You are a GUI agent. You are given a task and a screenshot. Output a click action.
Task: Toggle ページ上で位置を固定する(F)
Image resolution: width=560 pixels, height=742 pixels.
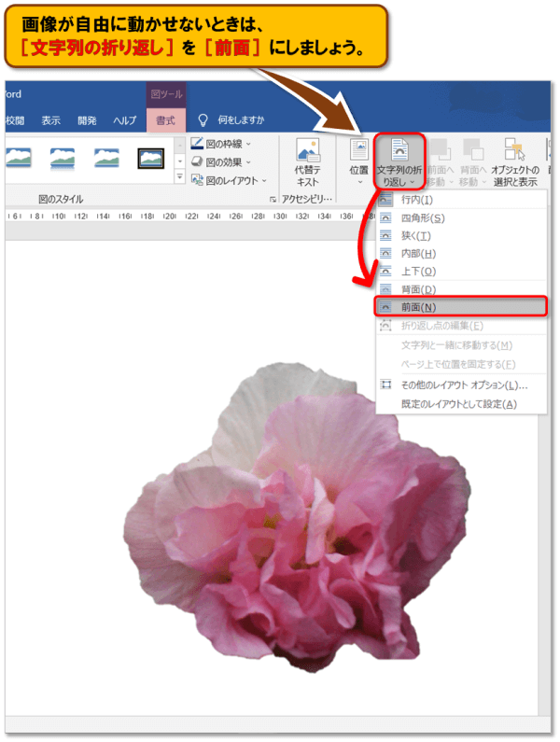462,364
